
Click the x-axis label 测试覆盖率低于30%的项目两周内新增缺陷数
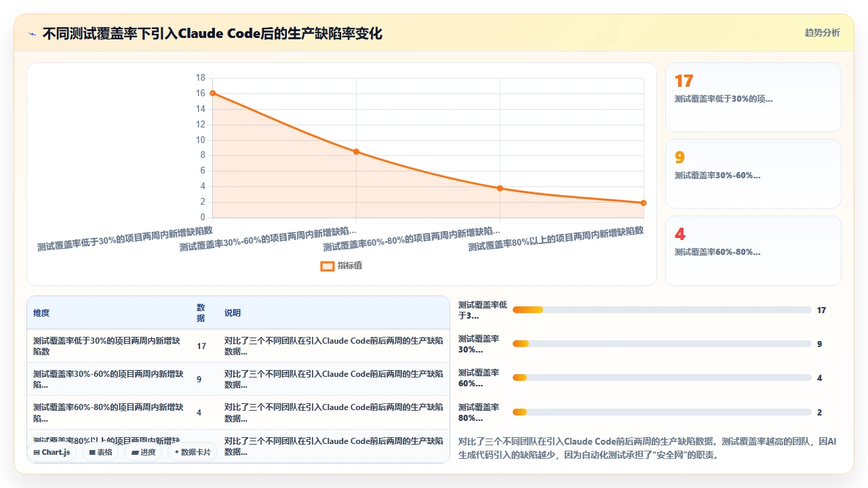(125, 239)
